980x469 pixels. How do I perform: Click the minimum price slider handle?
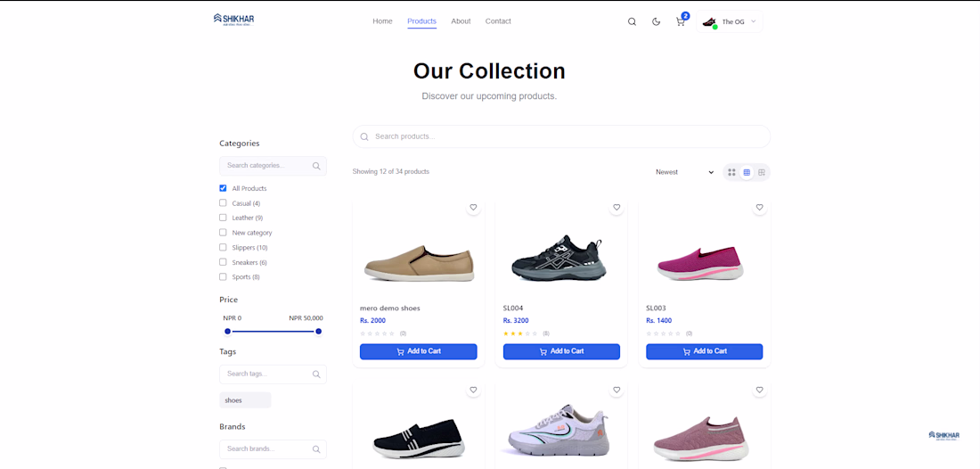pyautogui.click(x=227, y=332)
